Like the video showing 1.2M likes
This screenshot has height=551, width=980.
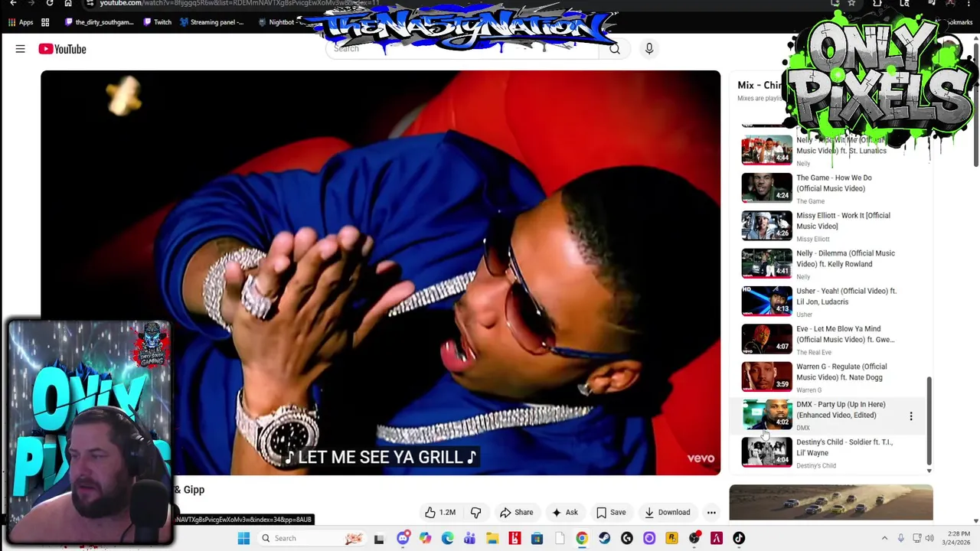pos(439,512)
